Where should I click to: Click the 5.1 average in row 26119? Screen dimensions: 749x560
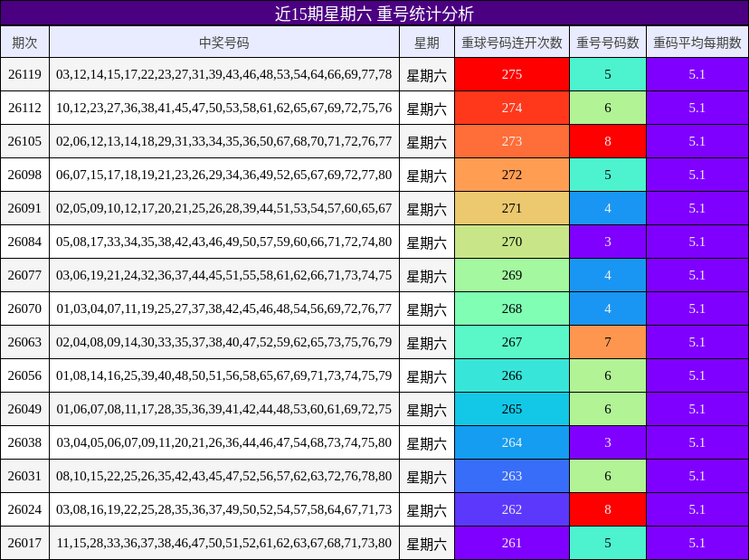(697, 74)
